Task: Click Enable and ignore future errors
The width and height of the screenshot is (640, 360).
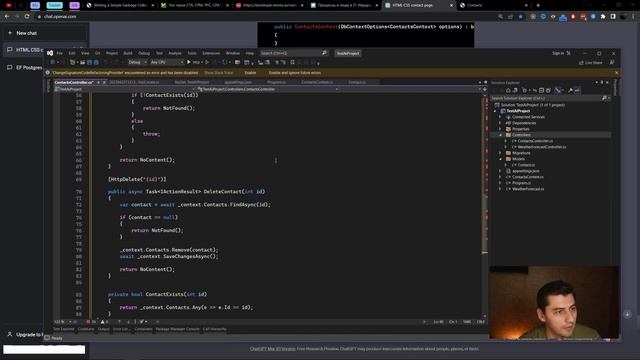Action: pyautogui.click(x=295, y=73)
